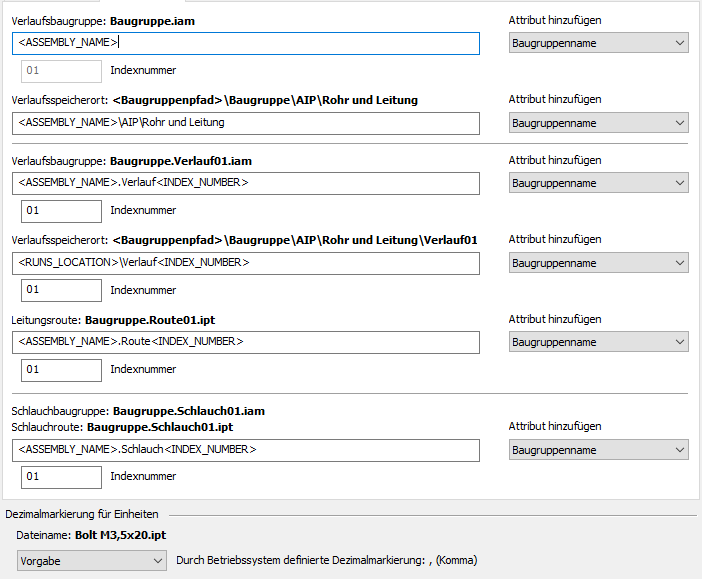Screen dimensions: 702x579
Task: Select Indexnummer field under Leitungsroute
Action: coord(61,370)
